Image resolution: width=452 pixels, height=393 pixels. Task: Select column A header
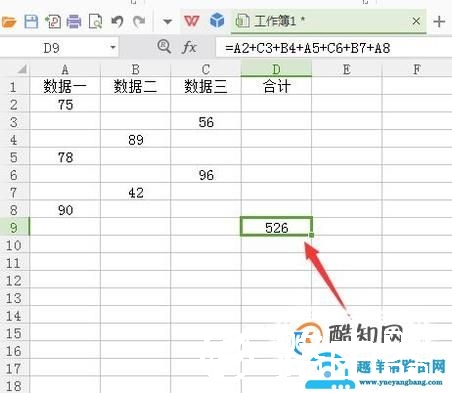(65, 69)
